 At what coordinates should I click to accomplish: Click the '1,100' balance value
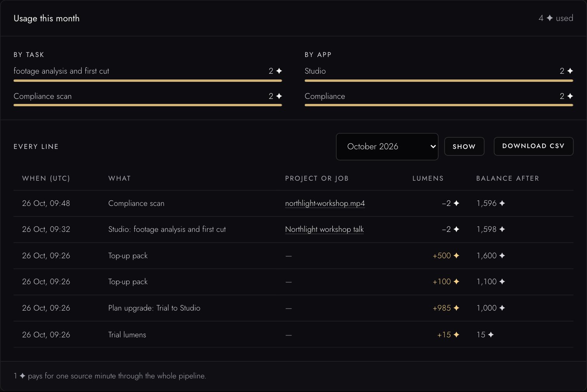pos(487,281)
